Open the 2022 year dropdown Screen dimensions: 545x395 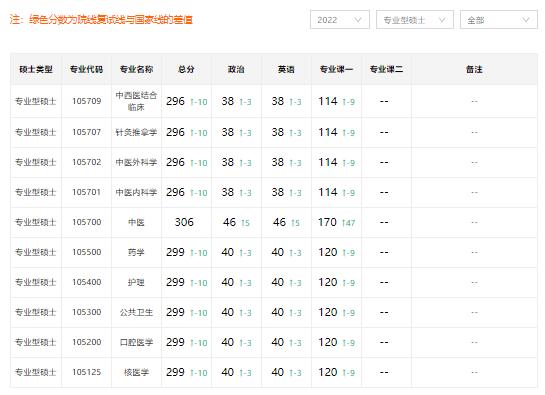(x=340, y=20)
